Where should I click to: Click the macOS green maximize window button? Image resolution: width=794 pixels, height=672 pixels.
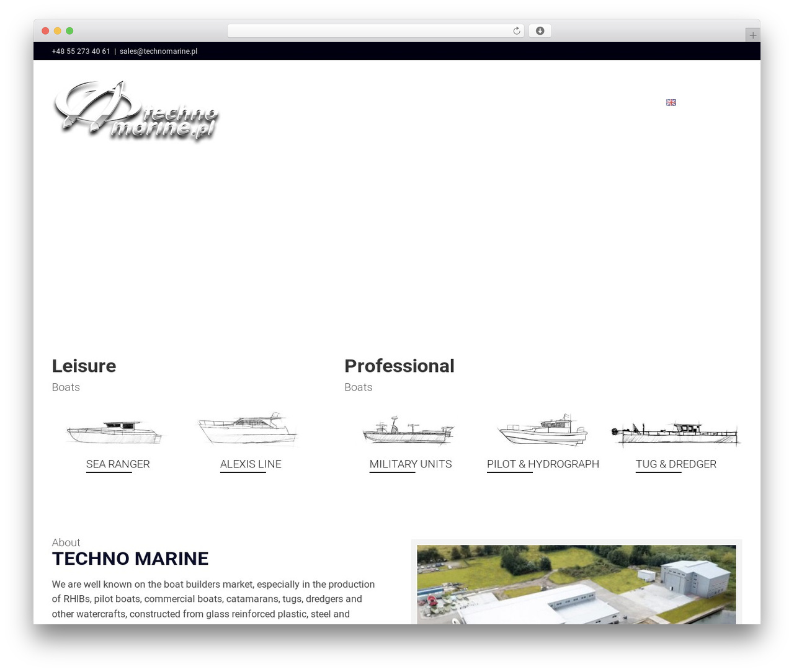[x=69, y=31]
